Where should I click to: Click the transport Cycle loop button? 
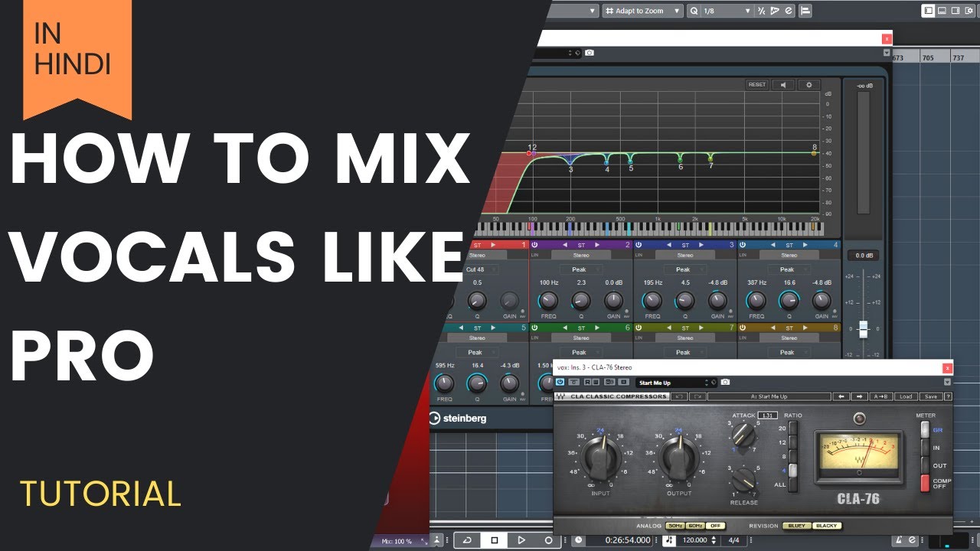(x=467, y=540)
